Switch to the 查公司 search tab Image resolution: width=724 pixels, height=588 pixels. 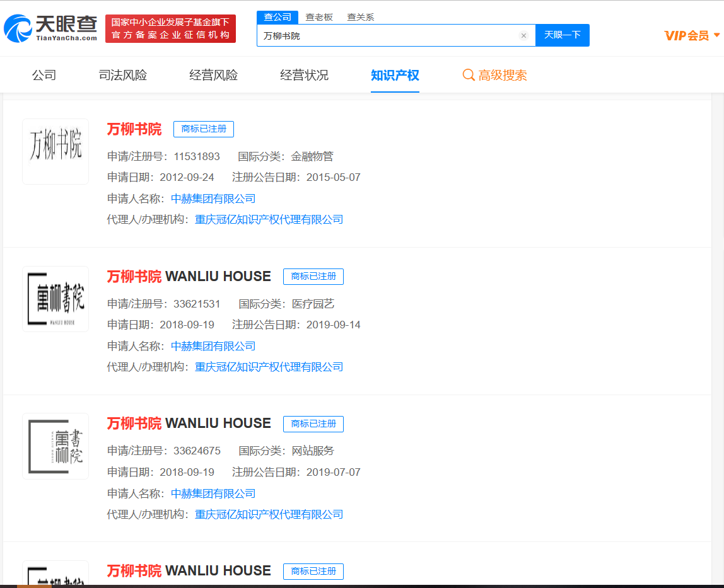(277, 18)
